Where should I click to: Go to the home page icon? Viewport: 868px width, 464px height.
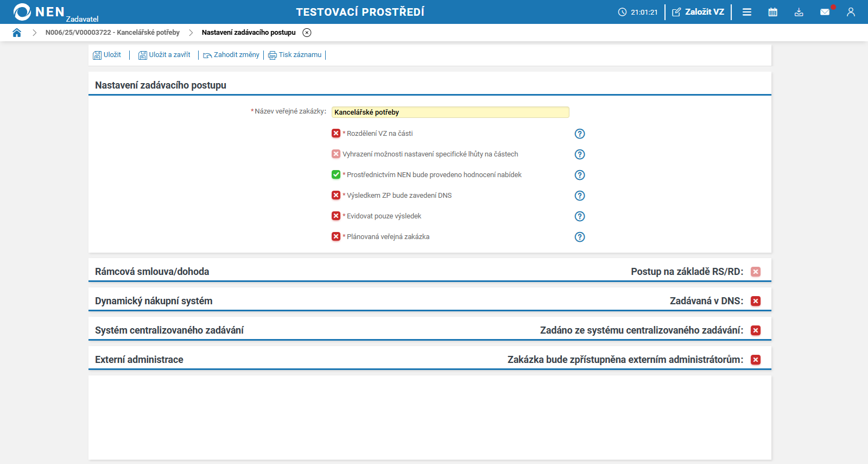click(17, 33)
